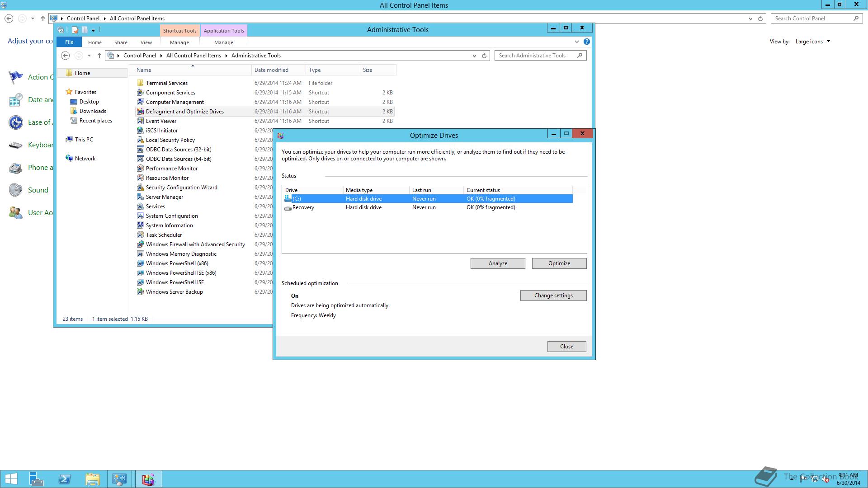Click the Optimize button
The width and height of the screenshot is (868, 488).
click(559, 263)
